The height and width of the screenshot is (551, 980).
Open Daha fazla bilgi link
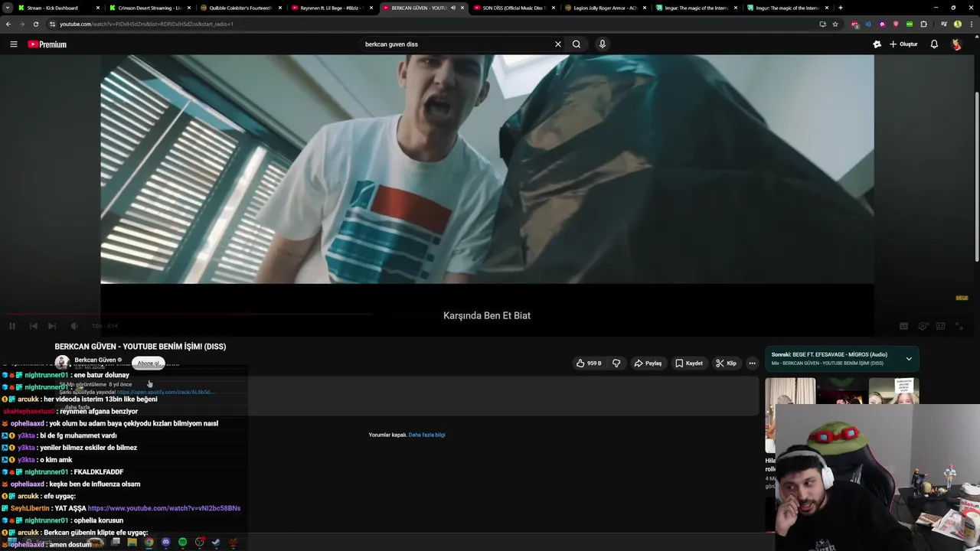[426, 435]
